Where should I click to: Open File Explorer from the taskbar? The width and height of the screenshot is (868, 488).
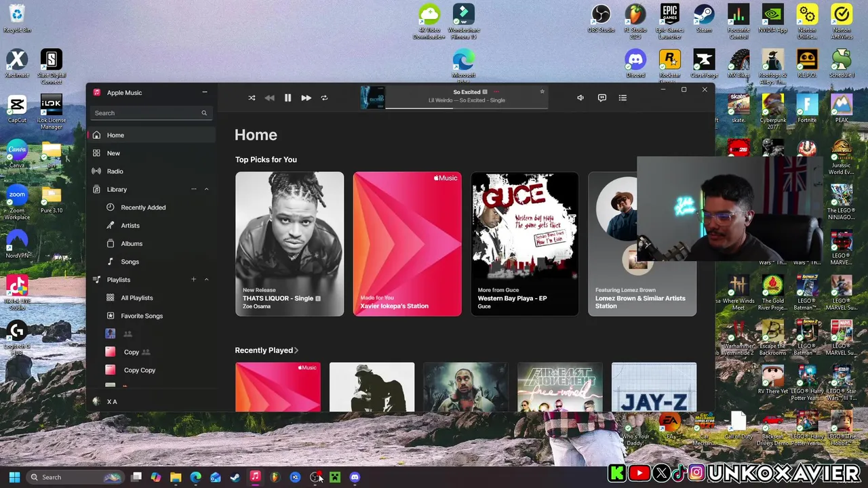176,477
